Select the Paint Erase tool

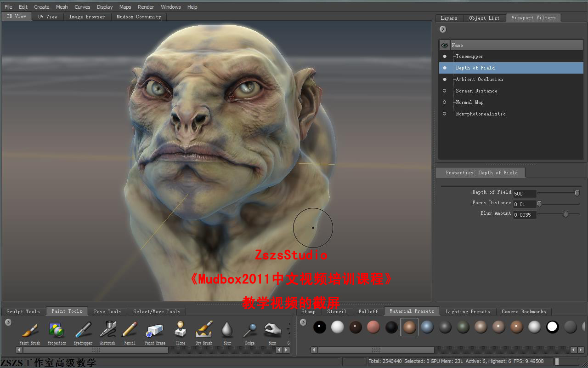pyautogui.click(x=155, y=332)
